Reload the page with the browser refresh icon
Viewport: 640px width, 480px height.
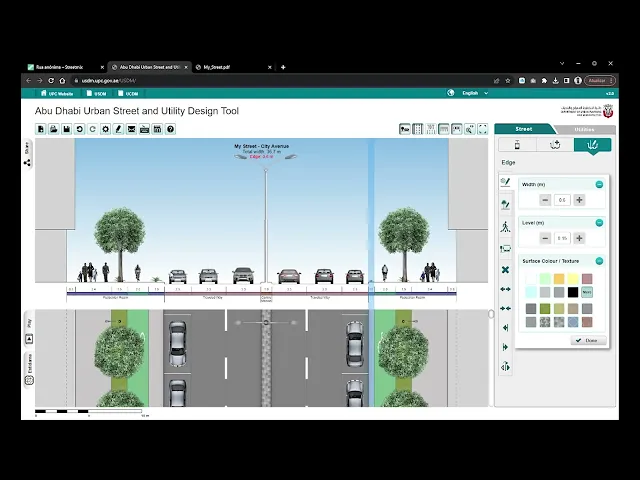pos(51,81)
